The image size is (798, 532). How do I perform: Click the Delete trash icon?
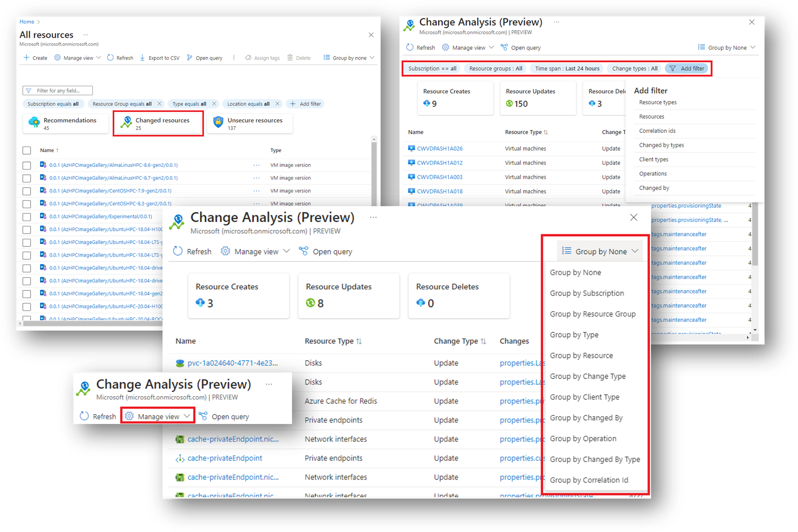290,58
